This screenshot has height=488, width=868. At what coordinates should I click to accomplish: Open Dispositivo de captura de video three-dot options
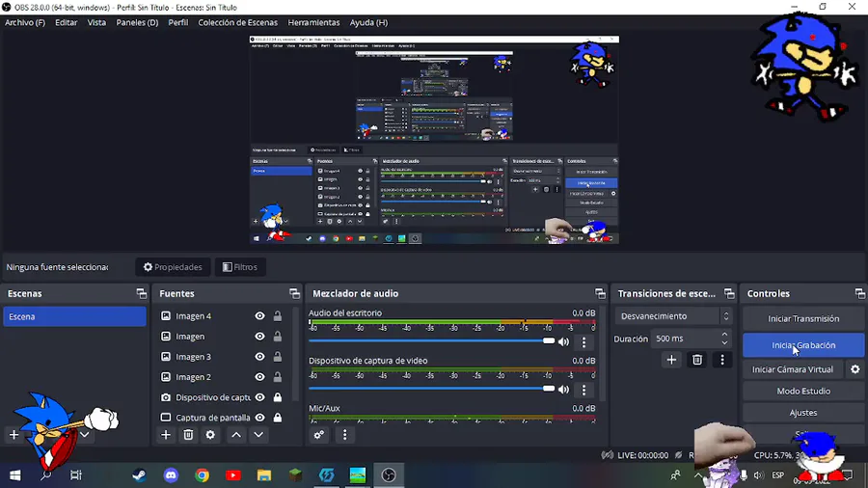tap(583, 390)
